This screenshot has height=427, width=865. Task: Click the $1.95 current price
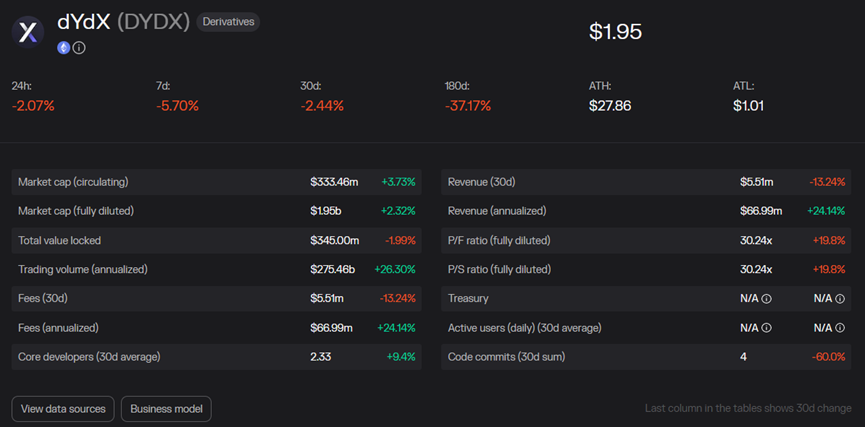pos(615,32)
